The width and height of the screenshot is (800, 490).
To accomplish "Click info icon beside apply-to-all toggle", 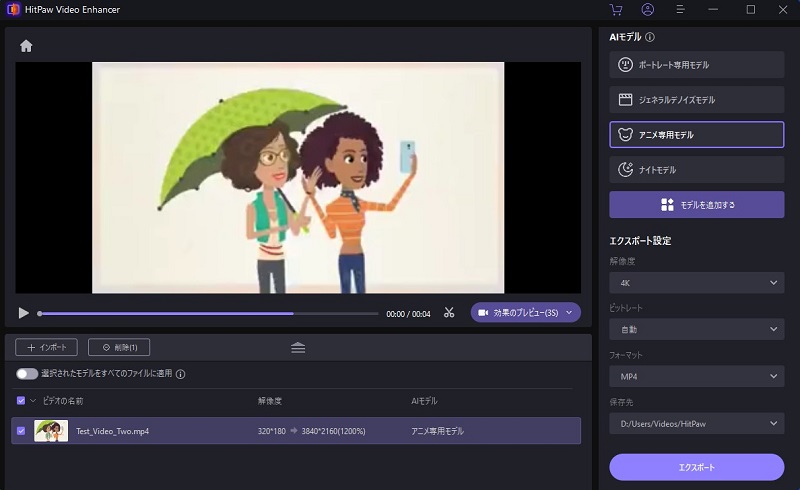I will click(x=180, y=374).
